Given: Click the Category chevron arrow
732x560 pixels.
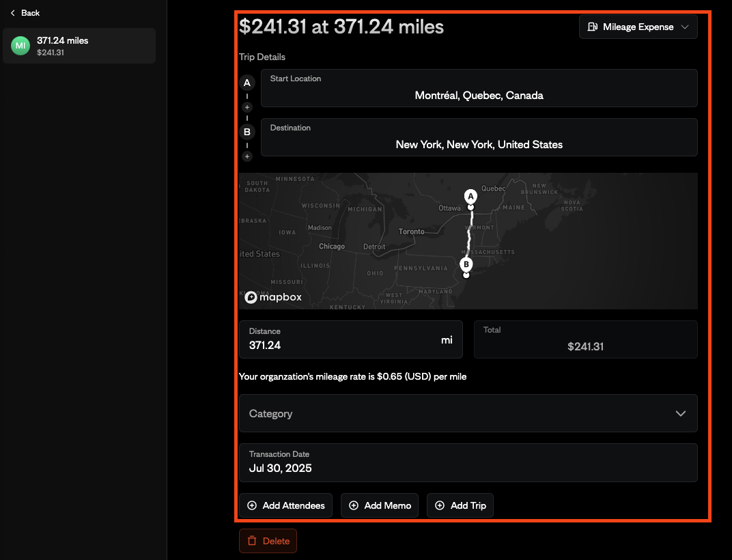Looking at the screenshot, I should (680, 413).
